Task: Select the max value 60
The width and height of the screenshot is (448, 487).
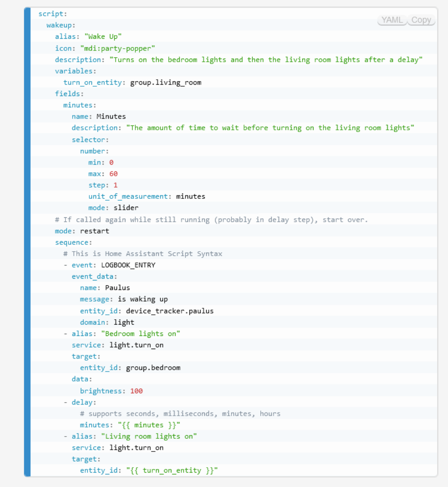Action: pos(113,174)
